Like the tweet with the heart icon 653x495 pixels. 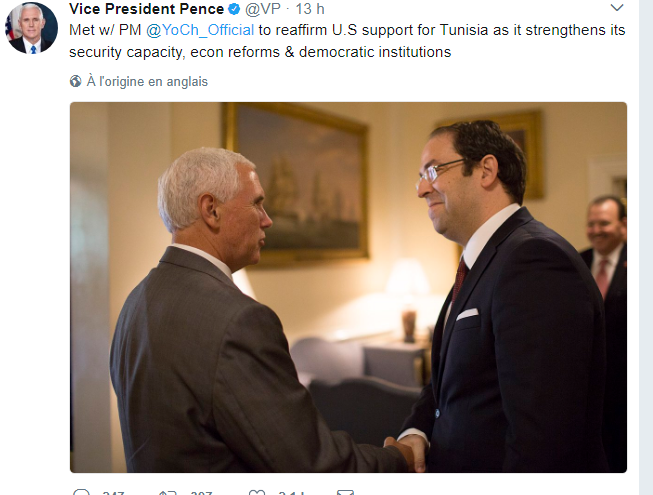click(257, 493)
